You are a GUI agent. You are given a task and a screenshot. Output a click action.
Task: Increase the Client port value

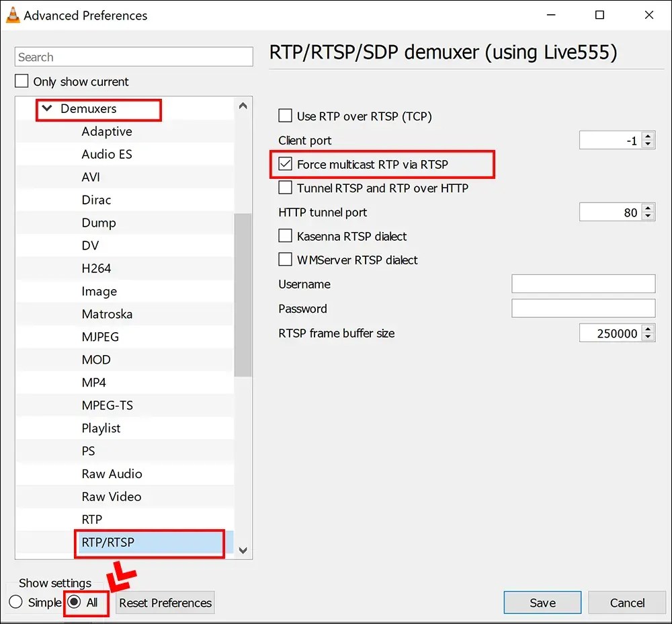point(648,136)
